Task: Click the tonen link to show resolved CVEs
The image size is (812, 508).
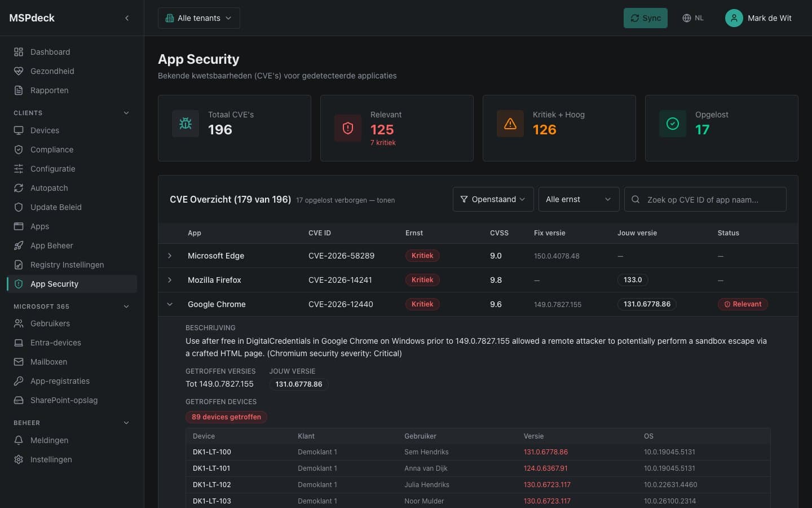Action: (x=386, y=200)
